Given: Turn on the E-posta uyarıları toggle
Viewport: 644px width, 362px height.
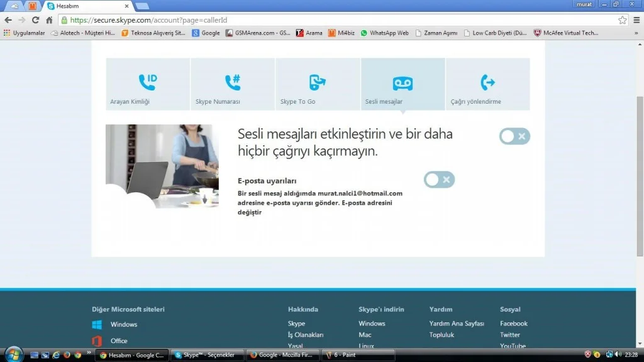Looking at the screenshot, I should pyautogui.click(x=439, y=180).
